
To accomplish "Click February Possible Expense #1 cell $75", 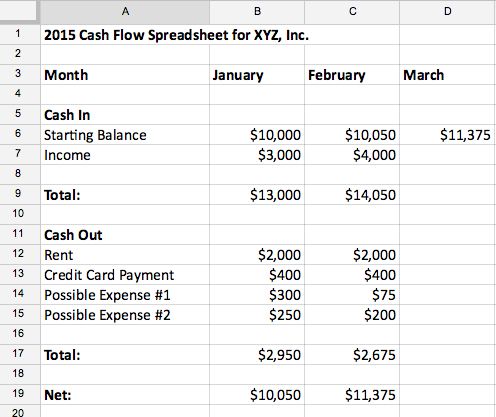I will tap(352, 295).
